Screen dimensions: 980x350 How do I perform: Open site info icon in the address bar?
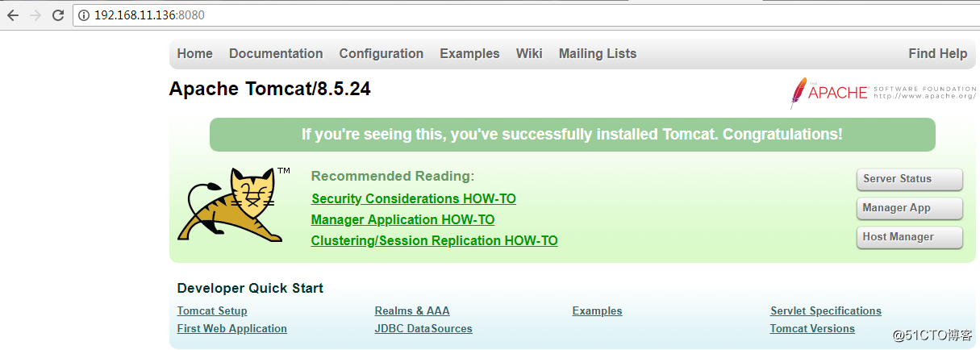coord(85,15)
